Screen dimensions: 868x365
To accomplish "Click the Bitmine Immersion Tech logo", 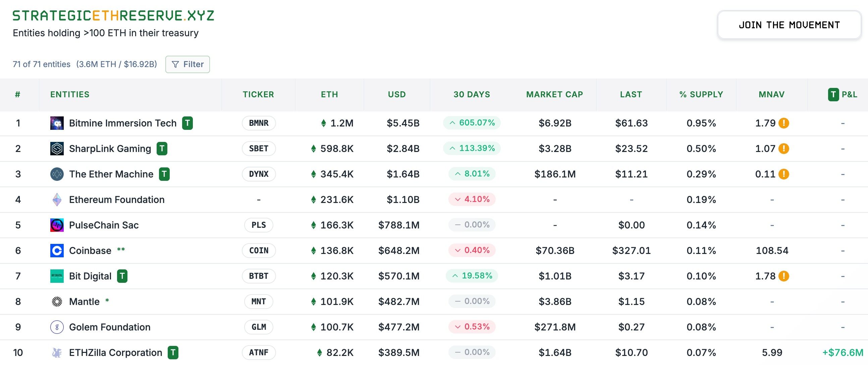I will 57,123.
